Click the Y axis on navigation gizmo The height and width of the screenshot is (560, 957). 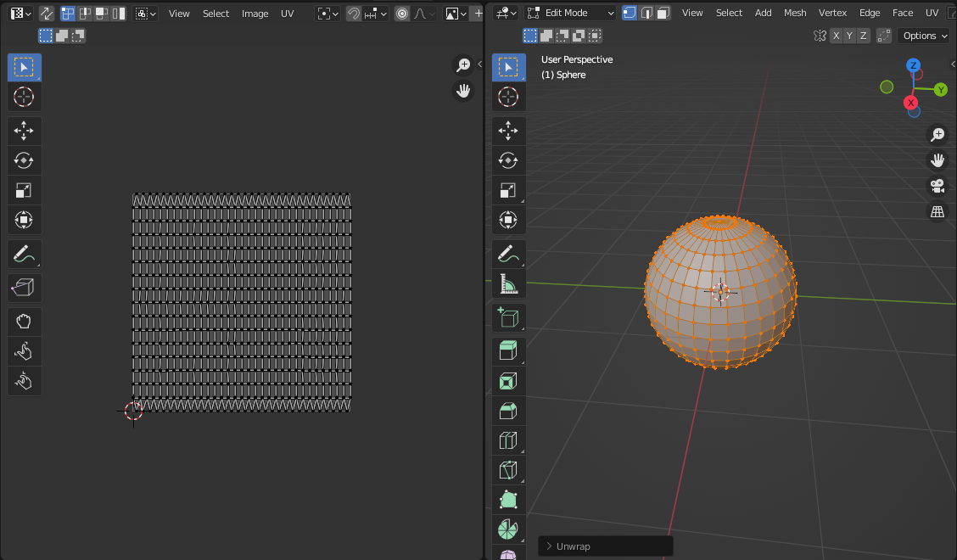click(940, 90)
